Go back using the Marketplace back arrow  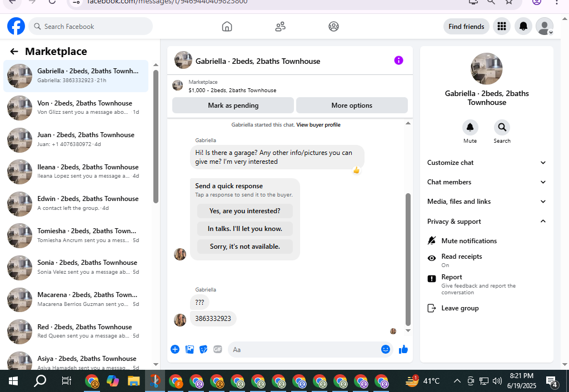14,52
